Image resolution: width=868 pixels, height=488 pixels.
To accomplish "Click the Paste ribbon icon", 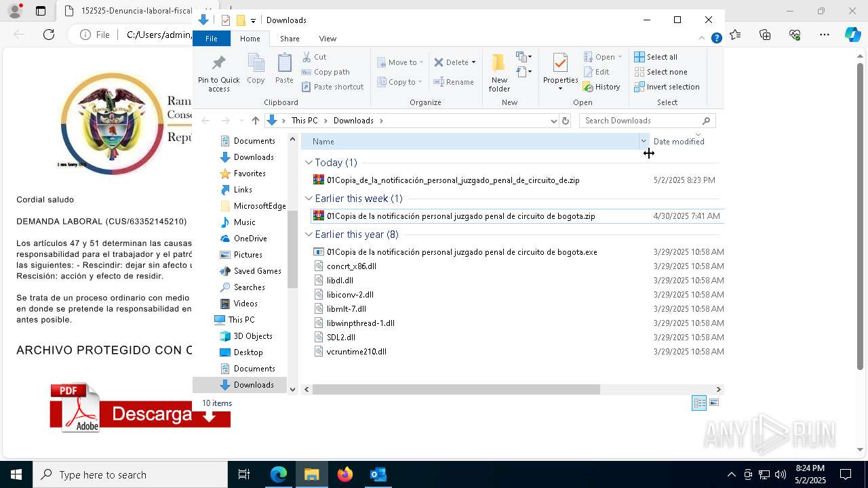I will pos(284,69).
